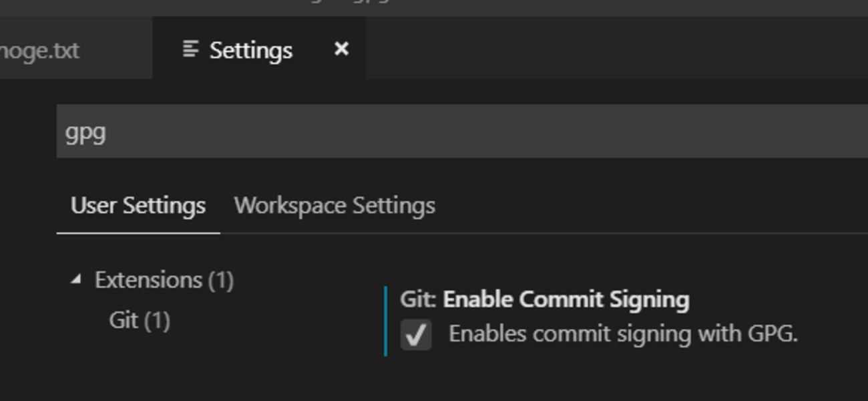Click the blue modified indicator beside Git setting
This screenshot has width=868, height=401.
point(386,321)
